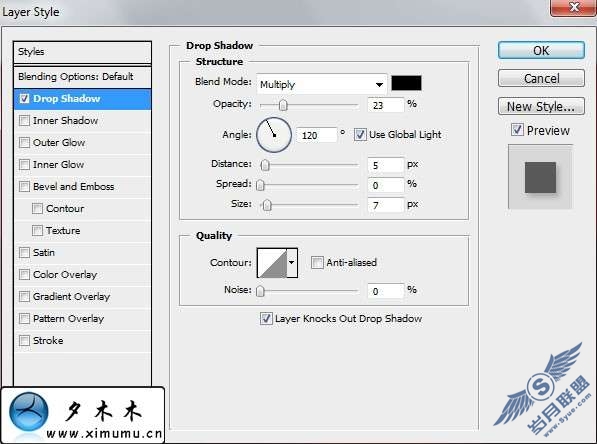Toggle the Preview checkbox

pyautogui.click(x=517, y=130)
